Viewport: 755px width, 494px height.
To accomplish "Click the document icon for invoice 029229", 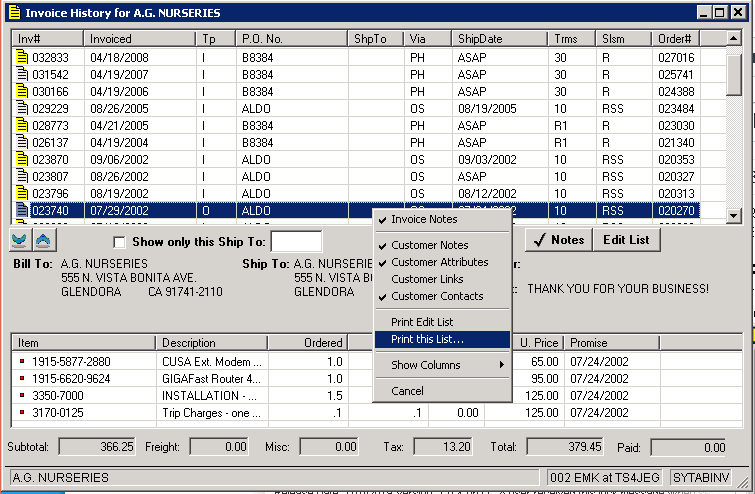I will (22, 109).
